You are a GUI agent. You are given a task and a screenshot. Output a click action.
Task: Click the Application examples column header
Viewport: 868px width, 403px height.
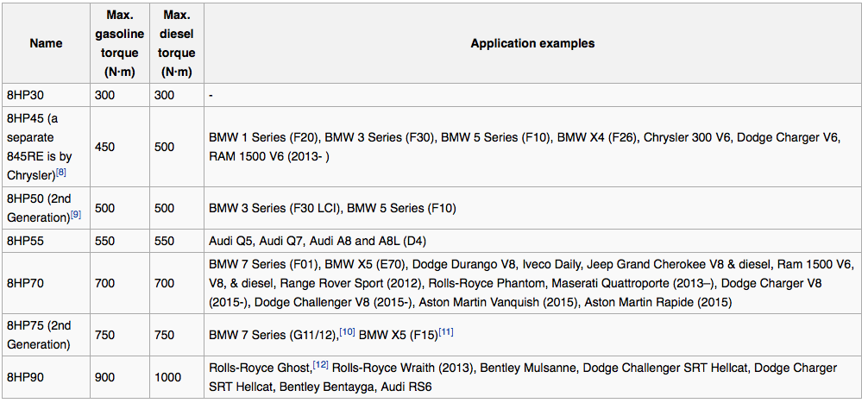(x=532, y=43)
